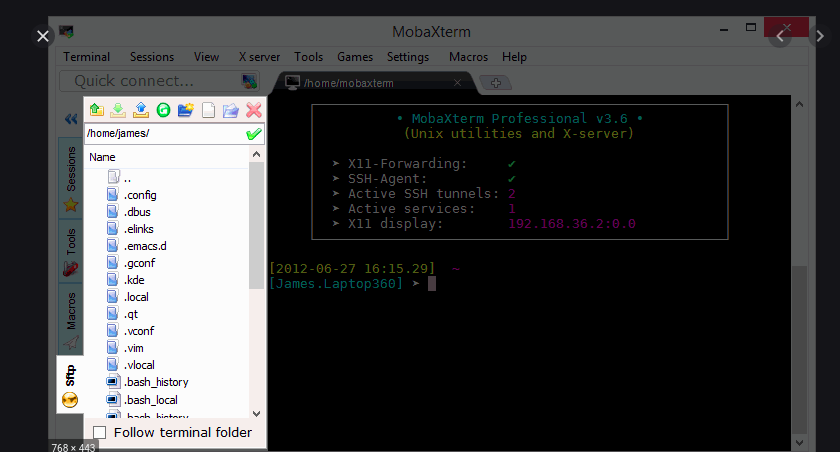The height and width of the screenshot is (452, 840).
Task: Select the Sftp sidebar tab
Action: 70,386
